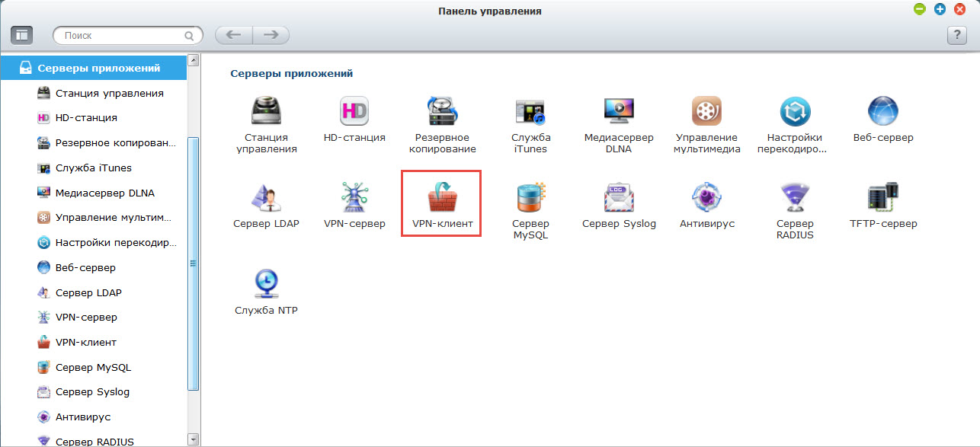The width and height of the screenshot is (980, 447).
Task: Click the search magnifier icon
Action: click(190, 36)
